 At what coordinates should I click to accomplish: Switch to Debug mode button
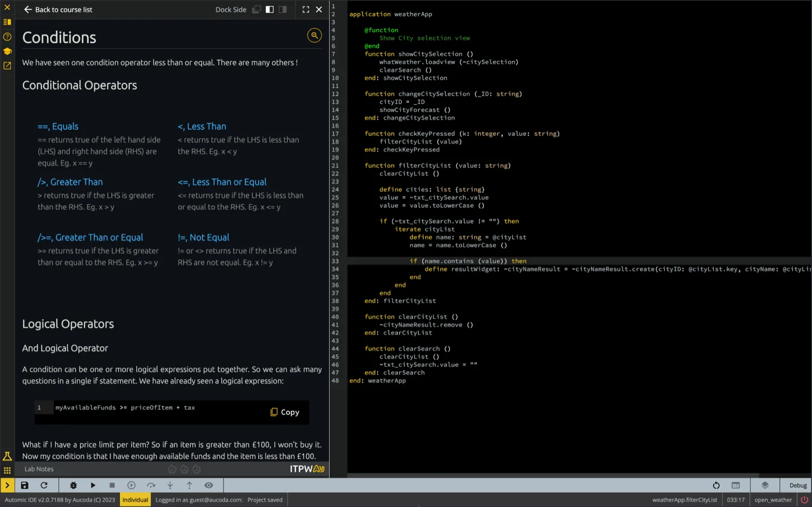(x=798, y=485)
